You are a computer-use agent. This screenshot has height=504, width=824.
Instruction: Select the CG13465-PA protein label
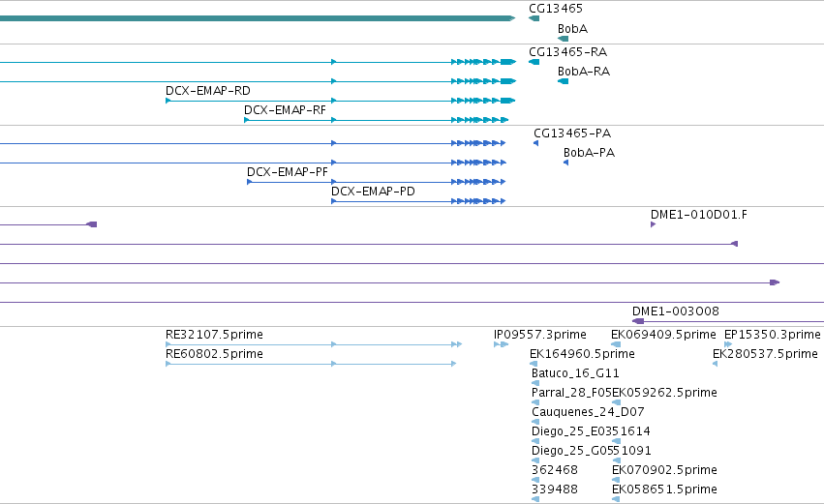[571, 133]
